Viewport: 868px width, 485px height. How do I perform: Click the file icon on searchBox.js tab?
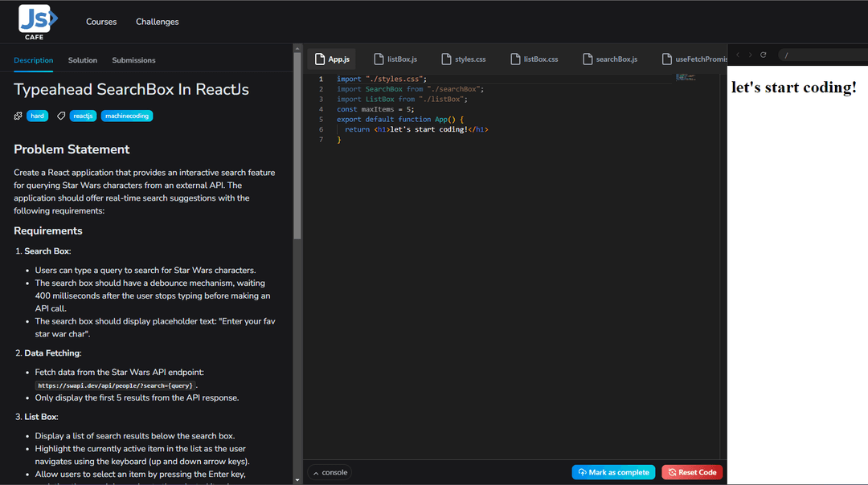click(x=588, y=59)
